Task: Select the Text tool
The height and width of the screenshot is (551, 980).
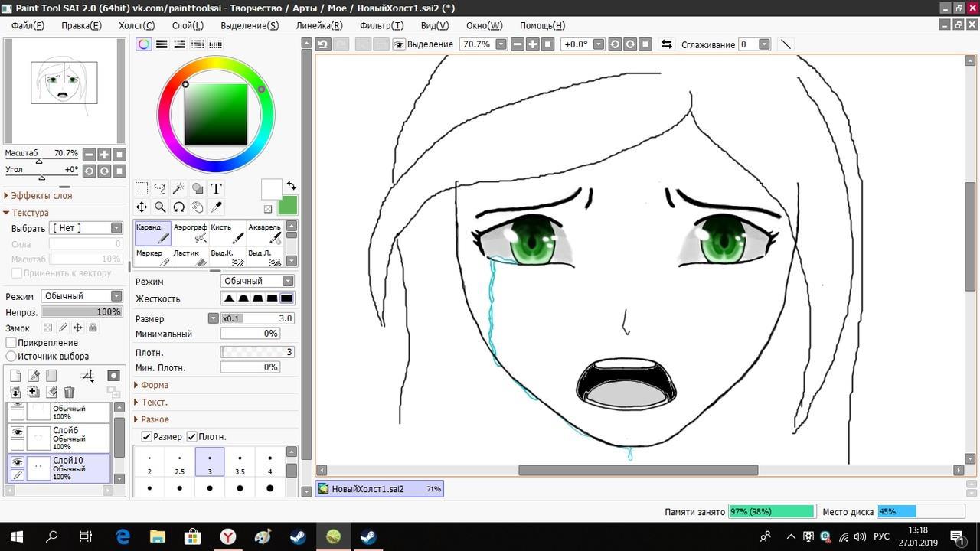Action: [216, 188]
